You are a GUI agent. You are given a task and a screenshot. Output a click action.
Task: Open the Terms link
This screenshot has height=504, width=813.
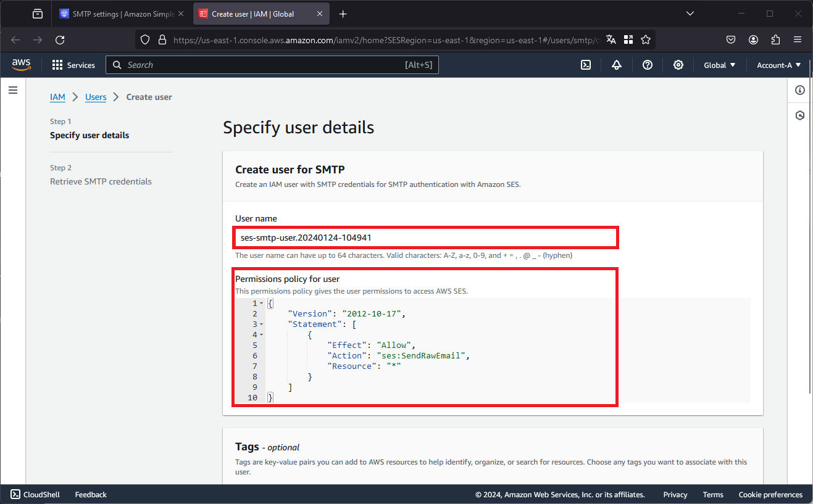(x=713, y=494)
